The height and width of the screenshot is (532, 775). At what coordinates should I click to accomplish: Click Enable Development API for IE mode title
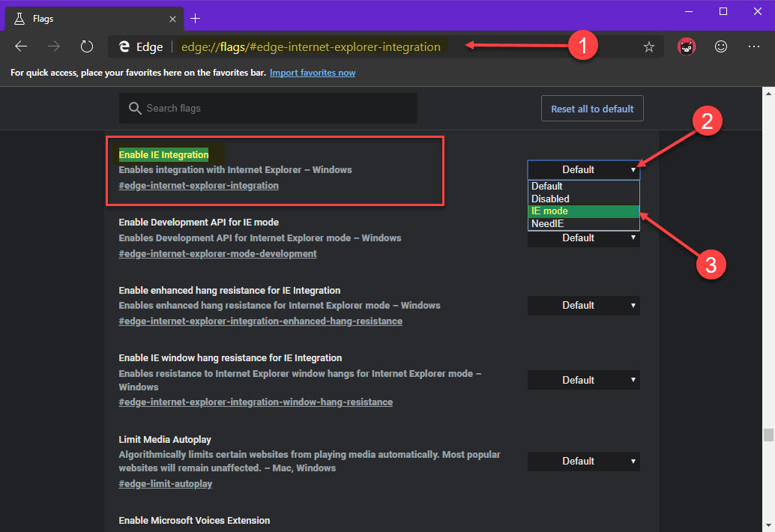pos(199,223)
